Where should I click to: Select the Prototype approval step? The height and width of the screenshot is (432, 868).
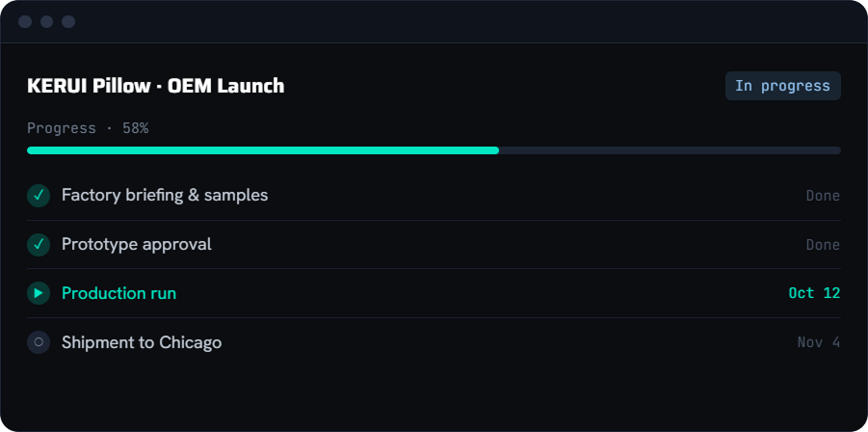(434, 245)
